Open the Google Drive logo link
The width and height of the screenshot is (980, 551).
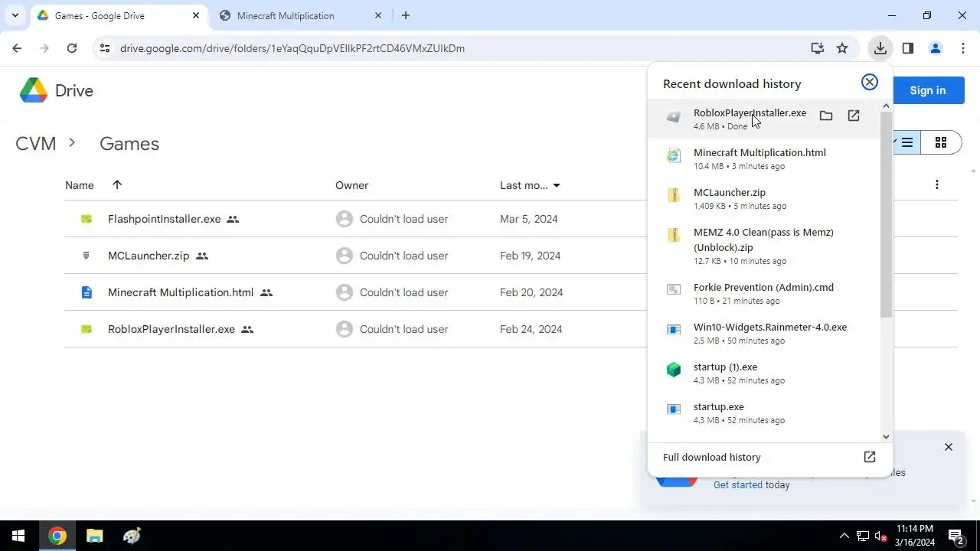pos(57,90)
